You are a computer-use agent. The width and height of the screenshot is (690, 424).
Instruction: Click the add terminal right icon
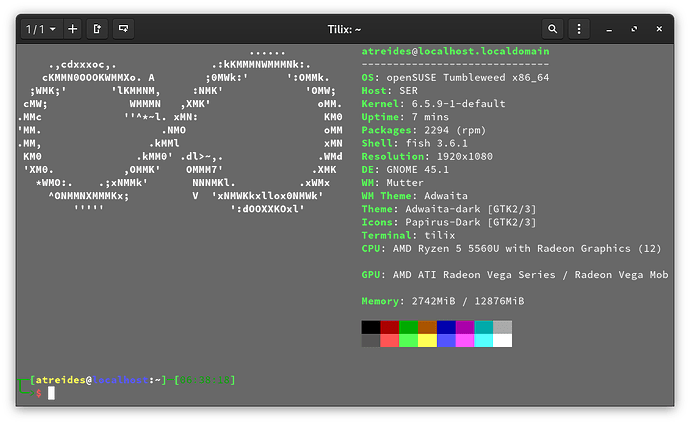97,29
